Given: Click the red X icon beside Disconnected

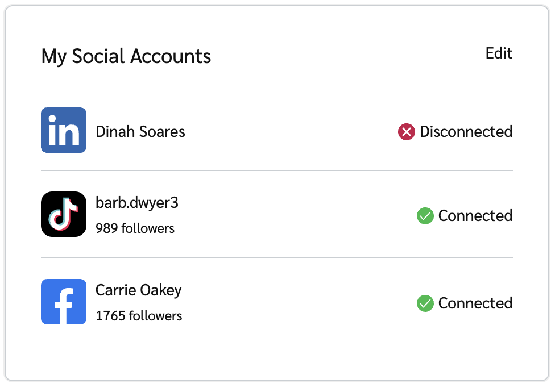Looking at the screenshot, I should [x=406, y=132].
